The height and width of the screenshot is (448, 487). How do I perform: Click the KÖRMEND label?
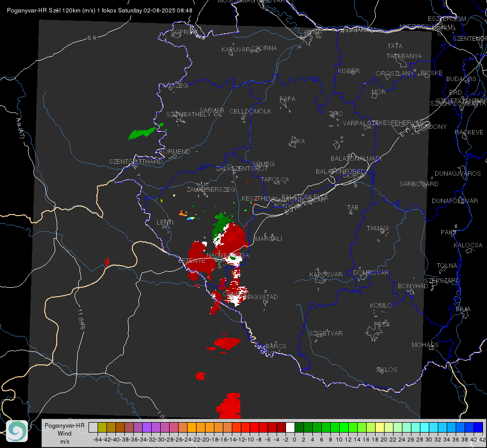[175, 152]
